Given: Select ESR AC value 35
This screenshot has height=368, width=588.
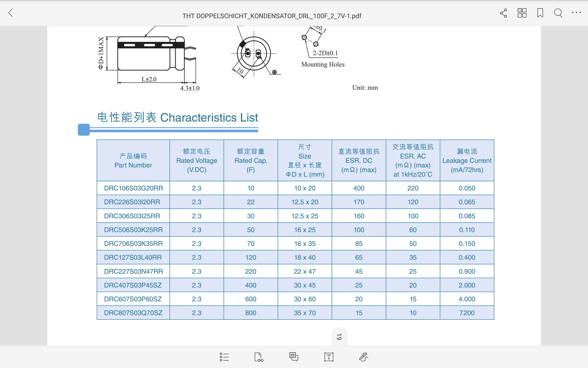Looking at the screenshot, I should 413,258.
